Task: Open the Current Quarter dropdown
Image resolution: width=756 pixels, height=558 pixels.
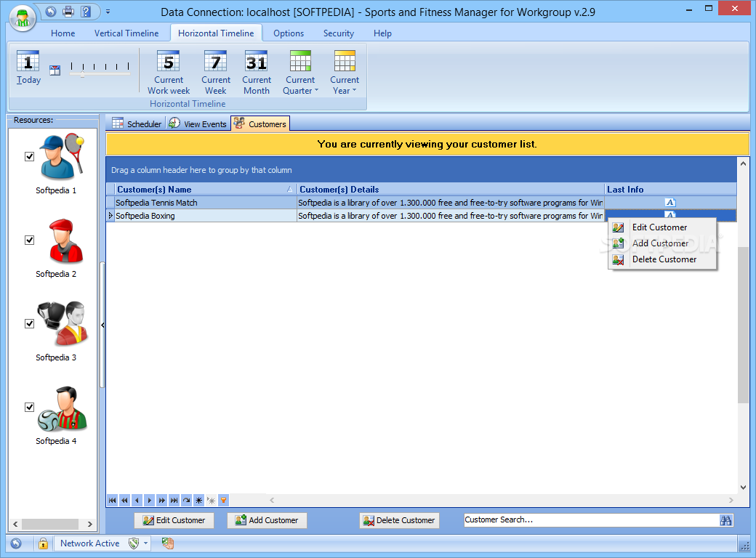Action: point(300,73)
